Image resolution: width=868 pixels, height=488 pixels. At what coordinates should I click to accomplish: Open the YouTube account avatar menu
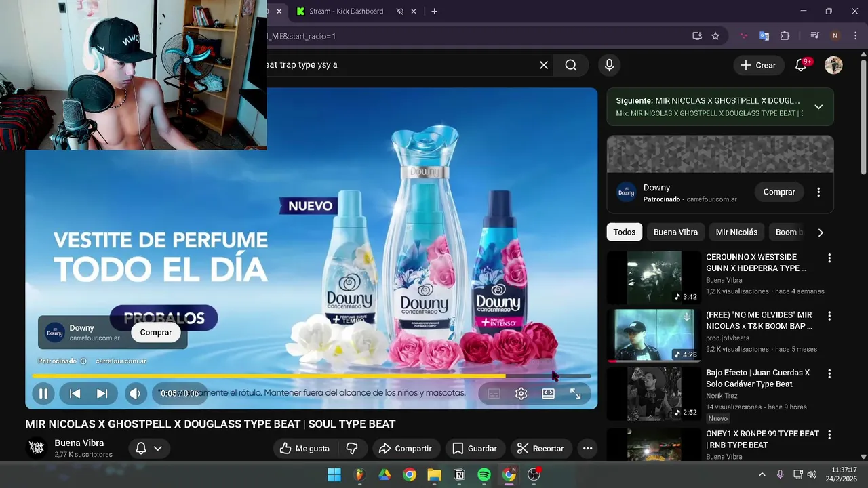click(x=833, y=65)
